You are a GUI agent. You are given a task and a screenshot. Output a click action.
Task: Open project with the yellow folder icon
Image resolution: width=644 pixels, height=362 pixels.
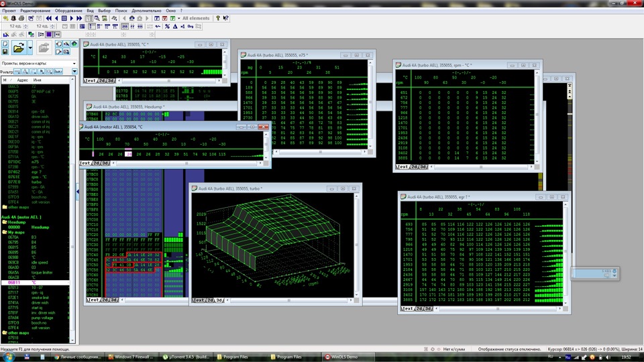(19, 48)
